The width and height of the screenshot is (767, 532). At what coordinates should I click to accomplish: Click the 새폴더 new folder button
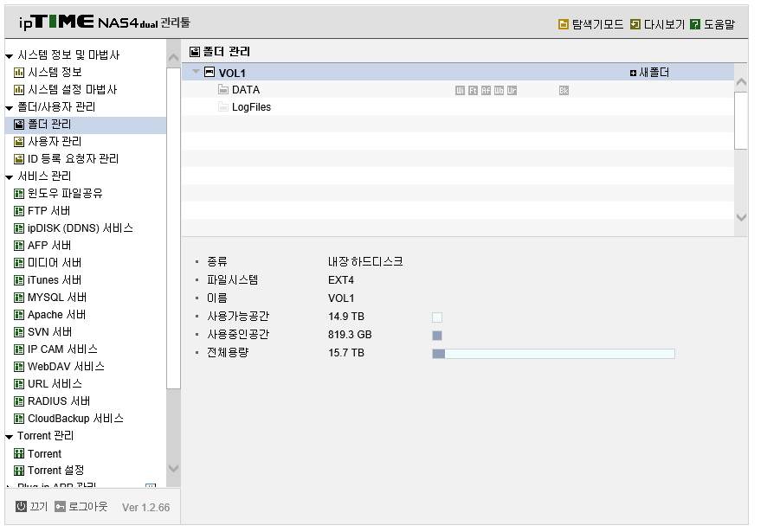[649, 73]
